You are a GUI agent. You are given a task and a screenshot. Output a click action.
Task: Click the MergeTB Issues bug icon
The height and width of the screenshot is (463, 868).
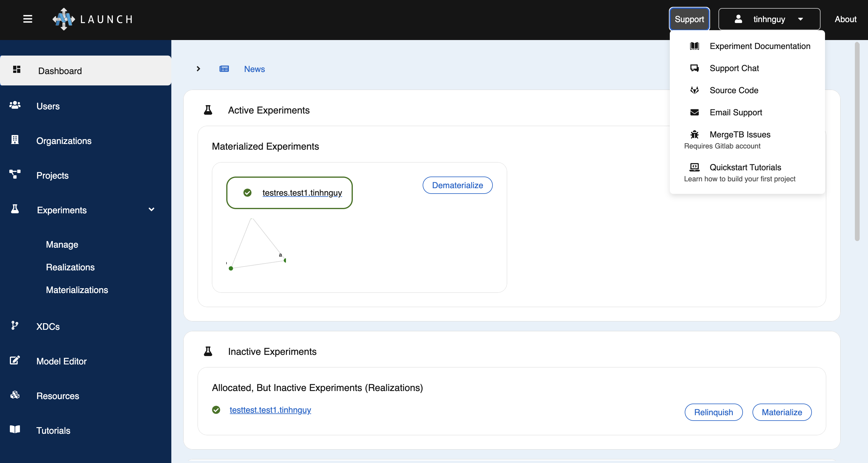(694, 134)
